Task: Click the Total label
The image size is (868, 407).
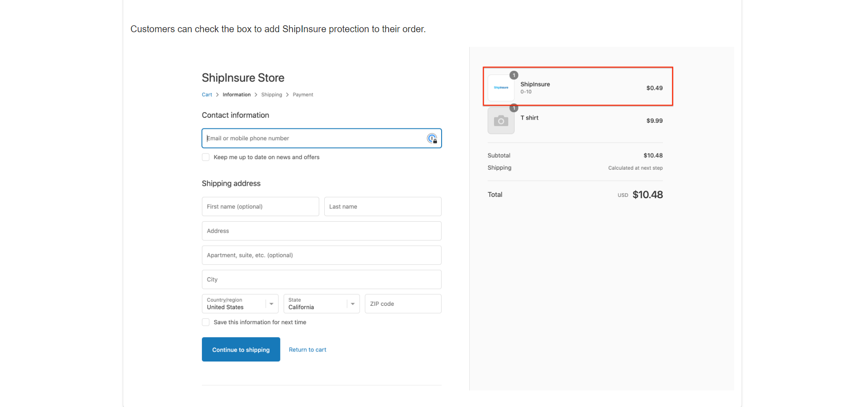Action: point(495,195)
